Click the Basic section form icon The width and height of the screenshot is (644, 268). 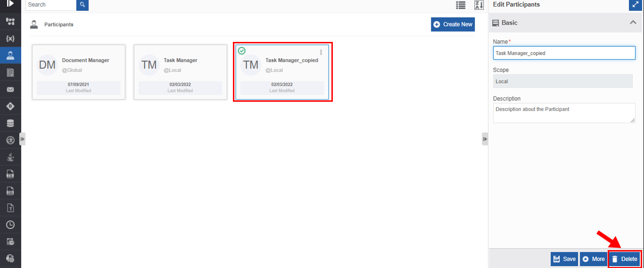(x=496, y=23)
